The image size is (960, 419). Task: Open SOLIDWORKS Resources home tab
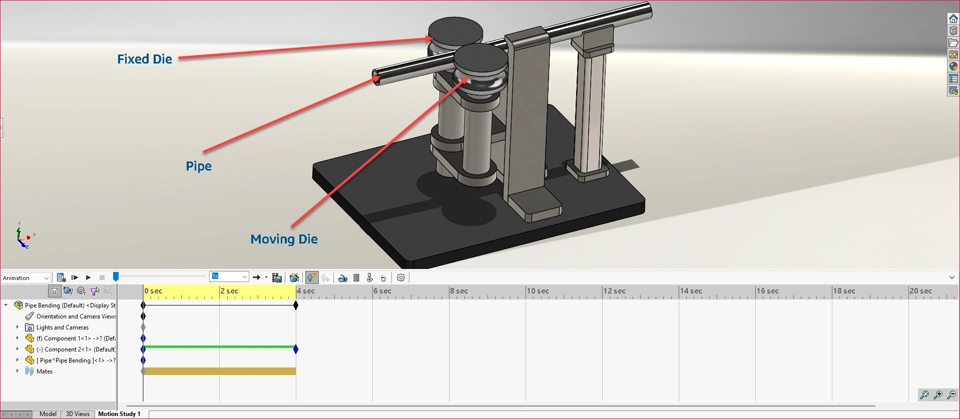953,19
